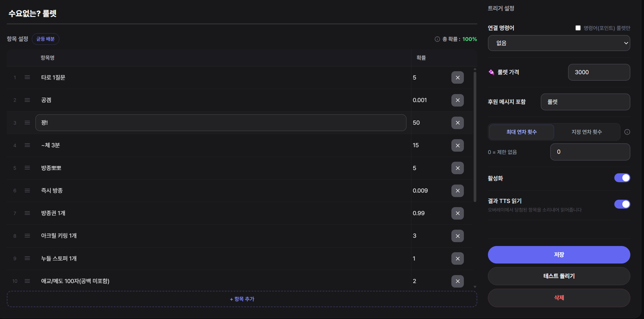Click probability value 0.001 for 공겜
The image size is (644, 319).
point(420,100)
